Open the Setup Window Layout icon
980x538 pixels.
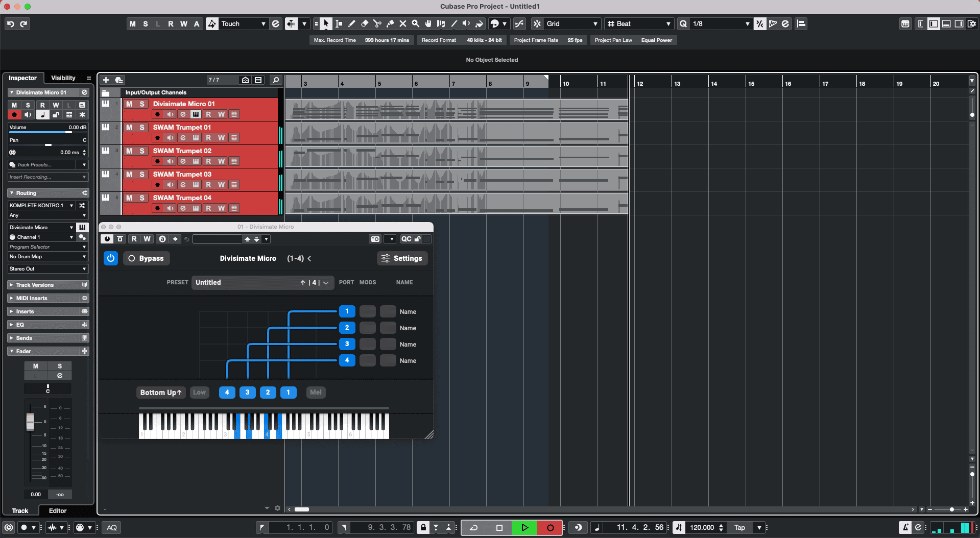(x=971, y=23)
